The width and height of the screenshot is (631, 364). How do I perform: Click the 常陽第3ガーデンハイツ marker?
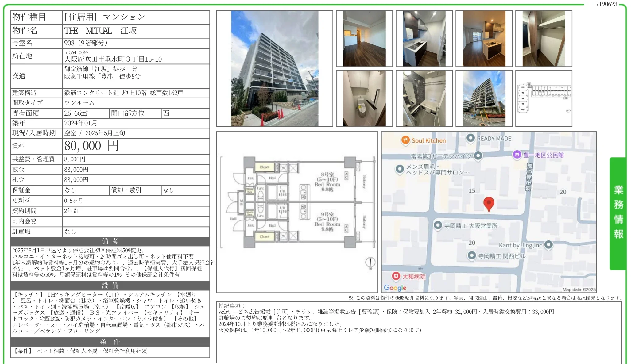(478, 156)
